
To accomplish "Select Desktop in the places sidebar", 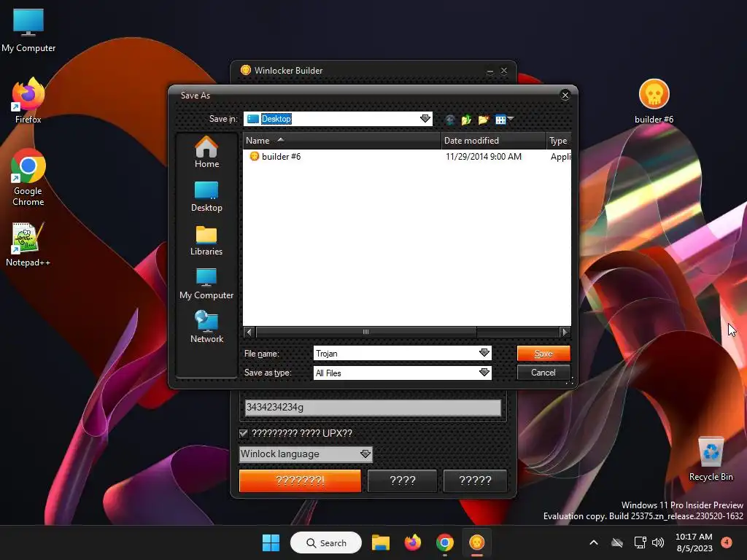I will click(206, 197).
